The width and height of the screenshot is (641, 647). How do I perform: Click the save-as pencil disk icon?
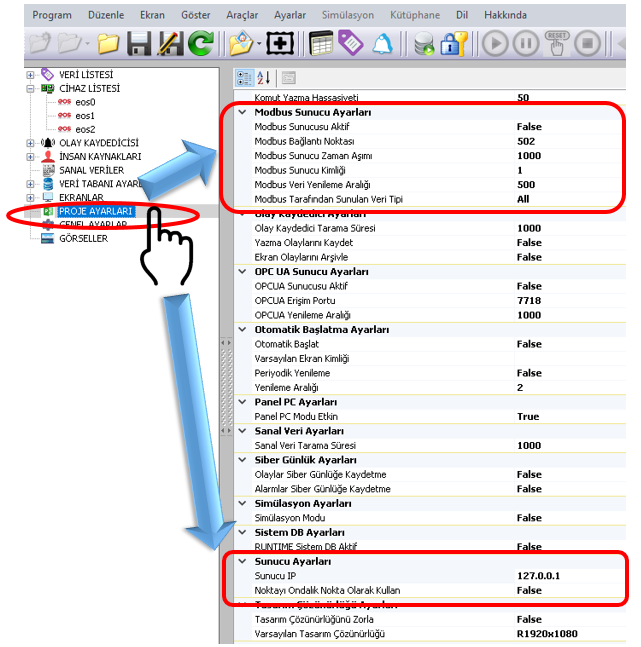170,43
